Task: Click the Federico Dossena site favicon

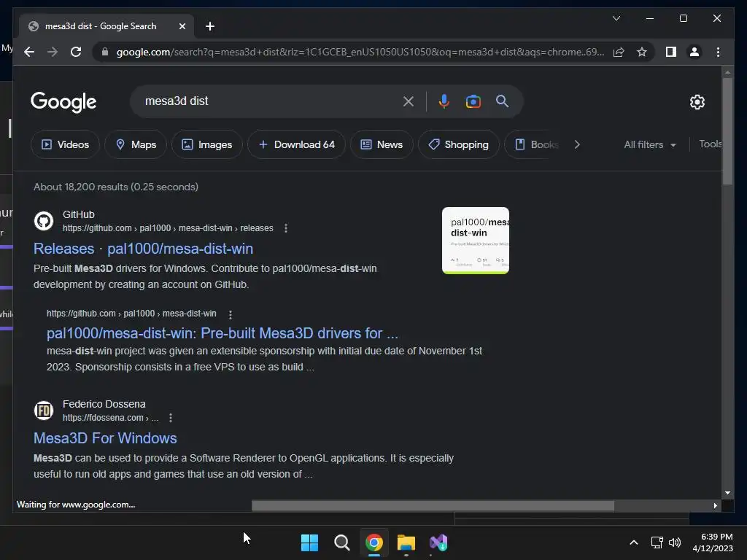Action: [44, 411]
